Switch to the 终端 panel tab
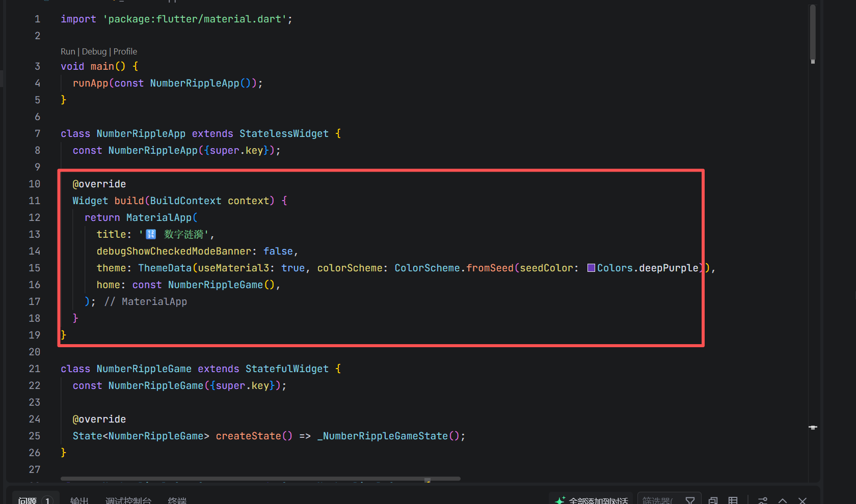 pos(177,500)
